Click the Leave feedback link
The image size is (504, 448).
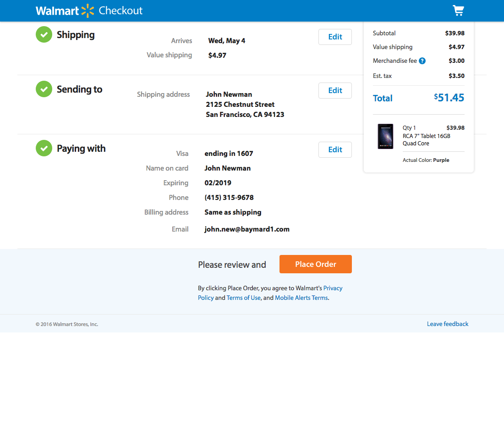click(448, 324)
